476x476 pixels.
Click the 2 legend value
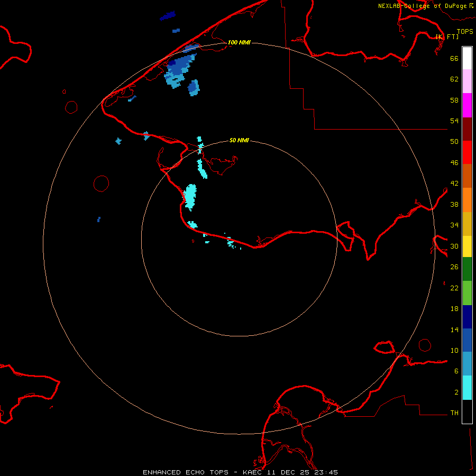tap(456, 392)
